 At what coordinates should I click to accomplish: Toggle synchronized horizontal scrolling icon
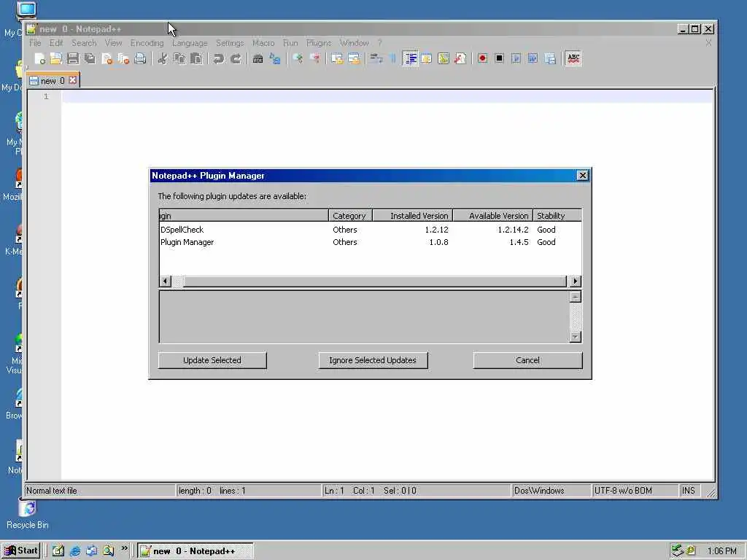pyautogui.click(x=354, y=58)
